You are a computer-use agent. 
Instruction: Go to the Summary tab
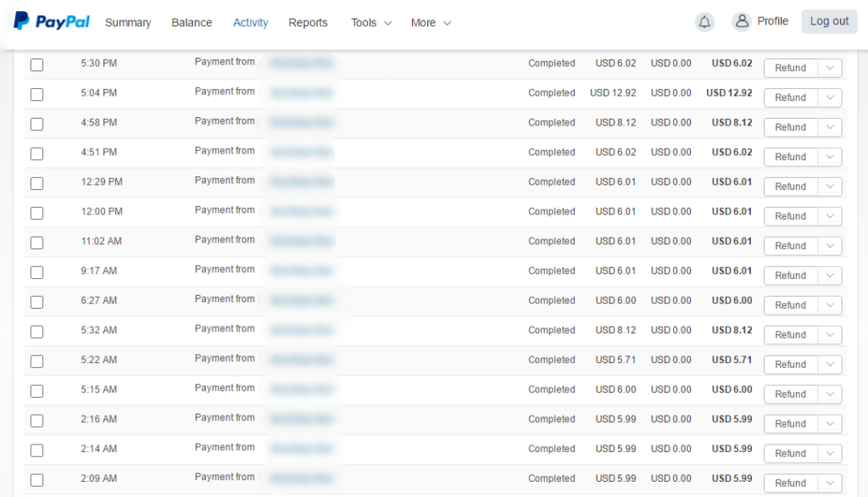[x=128, y=23]
